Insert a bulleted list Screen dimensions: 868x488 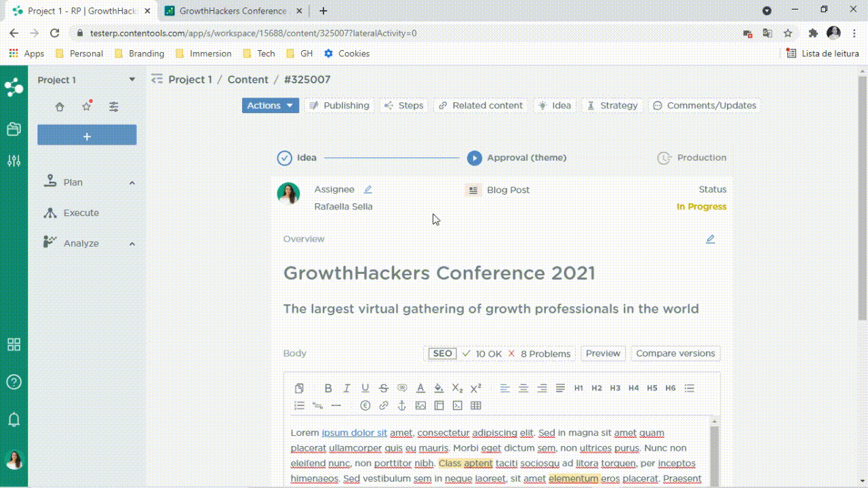coord(689,388)
